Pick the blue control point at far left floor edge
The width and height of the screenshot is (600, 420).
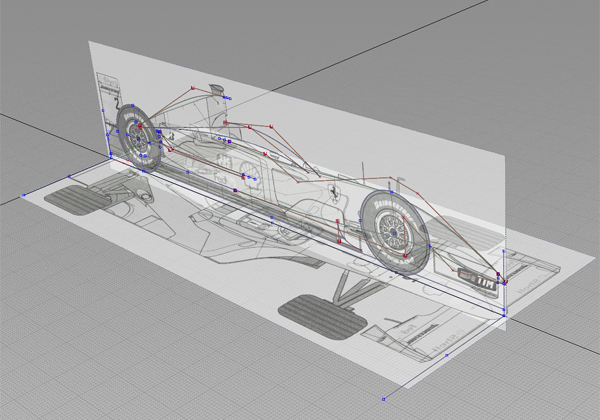(24, 197)
